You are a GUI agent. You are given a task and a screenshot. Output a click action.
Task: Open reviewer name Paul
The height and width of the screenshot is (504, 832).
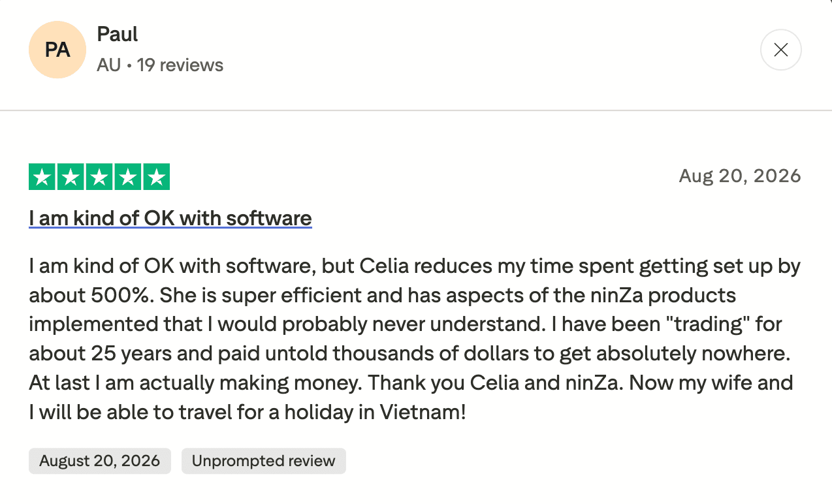[118, 34]
